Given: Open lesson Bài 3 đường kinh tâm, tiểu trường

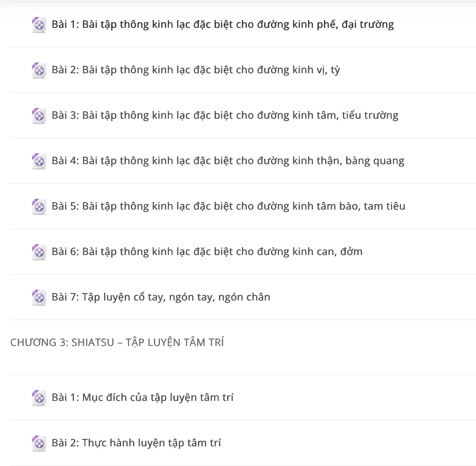Looking at the screenshot, I should pos(225,116).
